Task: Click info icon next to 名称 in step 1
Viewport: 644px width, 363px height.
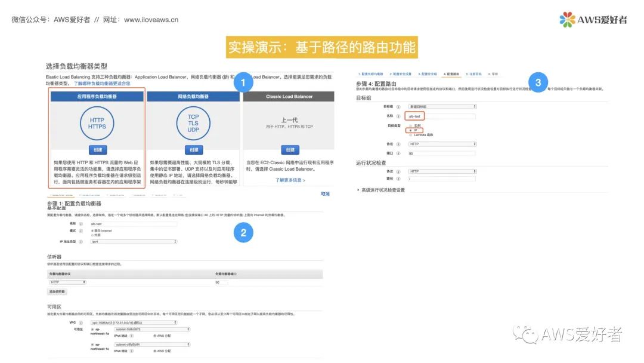Action: click(81, 224)
